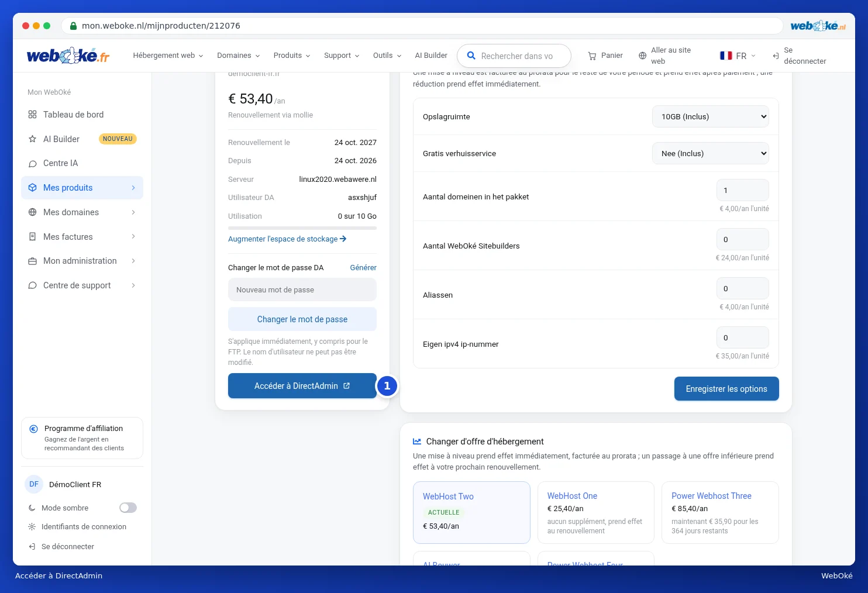This screenshot has width=868, height=593.
Task: Open AI Builder in the top navigation
Action: point(431,56)
